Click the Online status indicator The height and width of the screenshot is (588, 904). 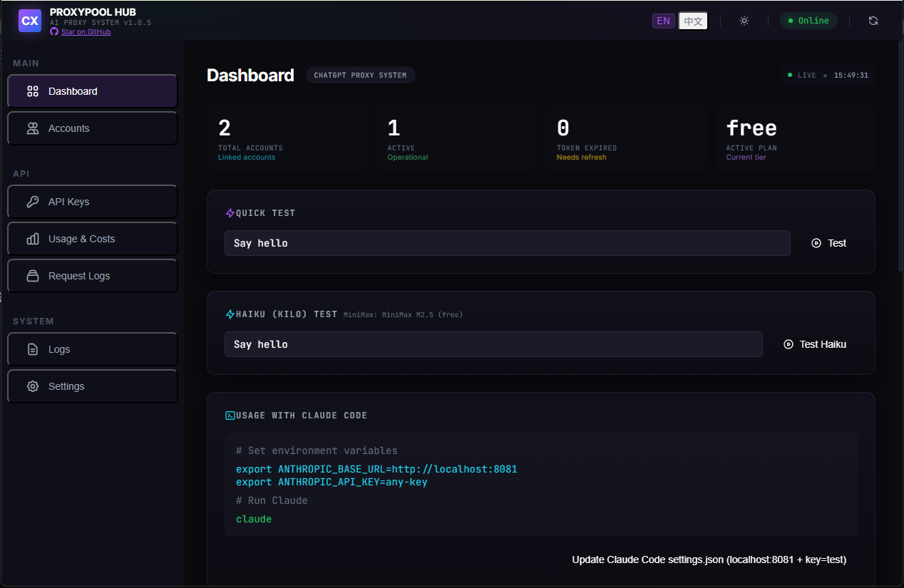coord(808,21)
